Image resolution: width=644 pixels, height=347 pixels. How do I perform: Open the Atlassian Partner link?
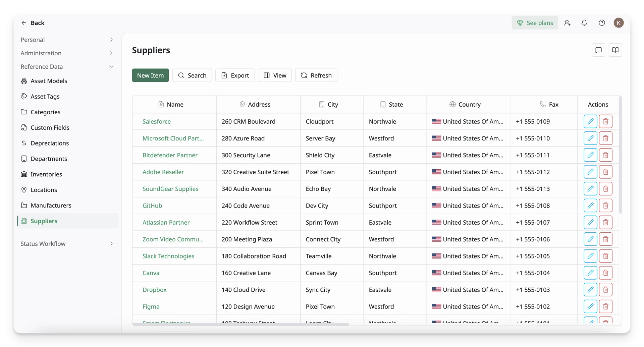pos(166,222)
